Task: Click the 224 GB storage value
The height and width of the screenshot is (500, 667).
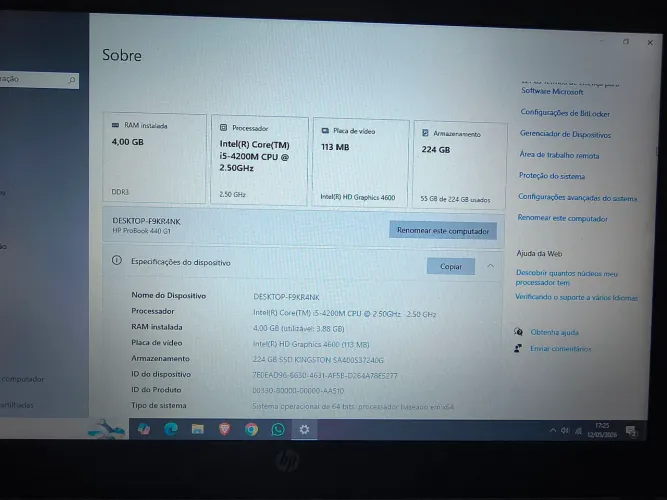Action: click(x=436, y=149)
